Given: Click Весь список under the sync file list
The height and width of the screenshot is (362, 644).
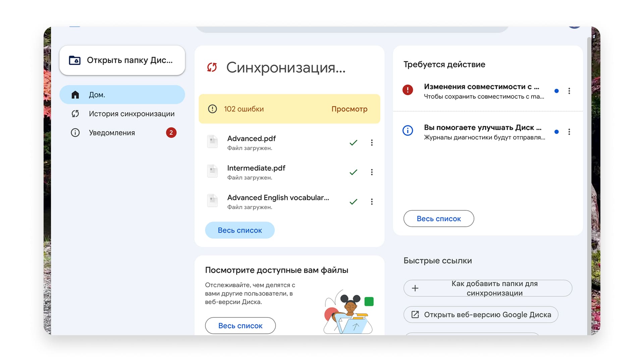Looking at the screenshot, I should pyautogui.click(x=239, y=230).
